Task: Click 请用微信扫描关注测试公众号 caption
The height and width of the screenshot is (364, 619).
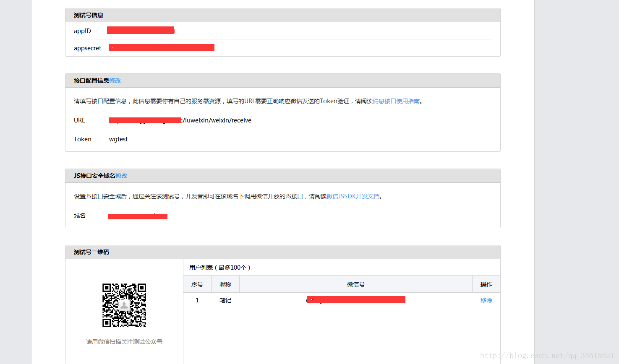Action: (x=124, y=342)
